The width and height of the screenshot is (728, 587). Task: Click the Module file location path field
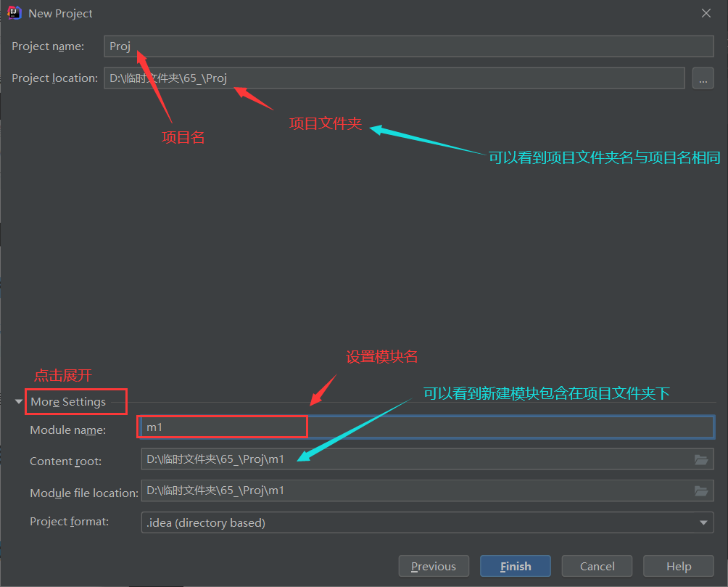point(427,490)
